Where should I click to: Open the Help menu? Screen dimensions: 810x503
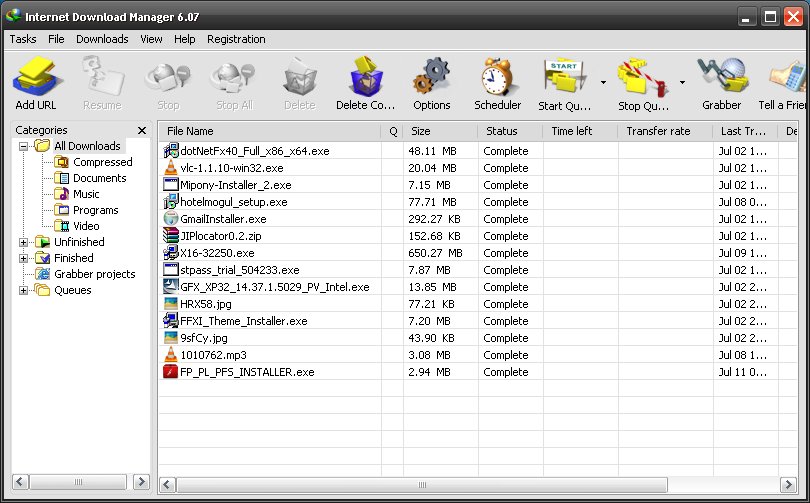[184, 39]
